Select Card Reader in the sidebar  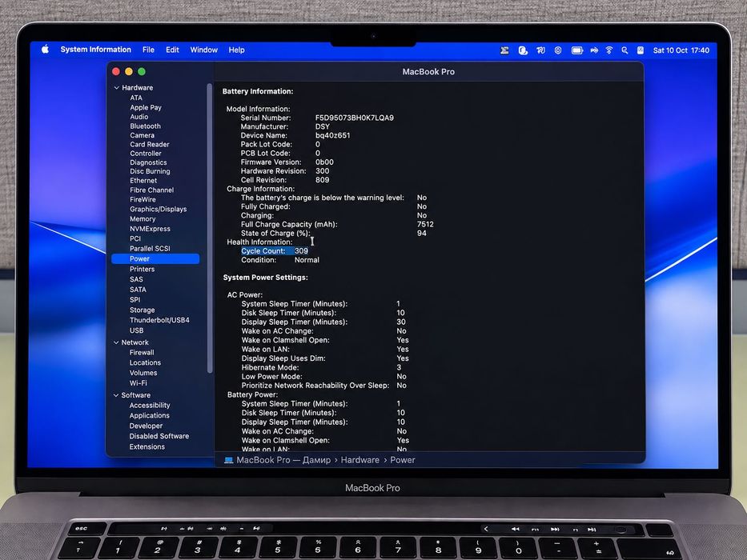tap(149, 144)
